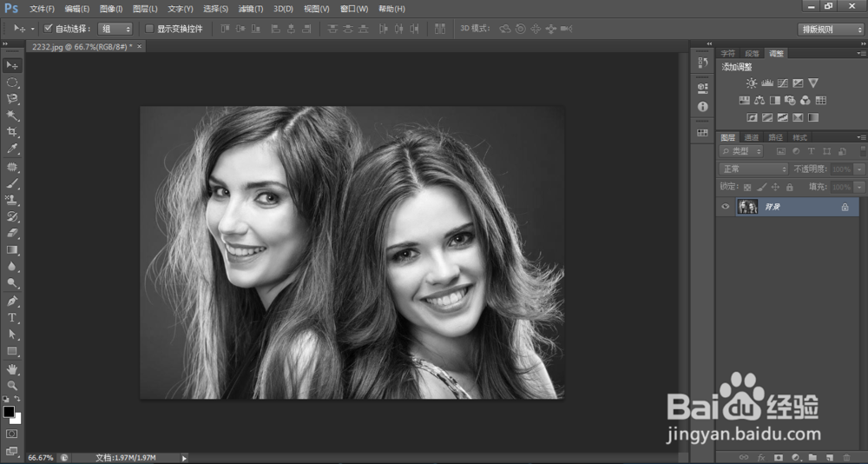Select the Eraser tool
This screenshot has height=464, width=868.
point(12,234)
